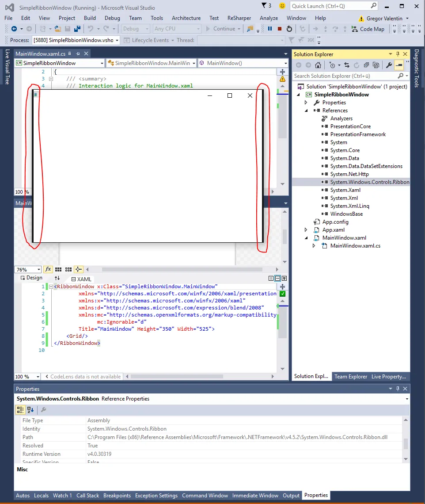Undo last action toolbar icon
Screen dimensions: 425x504
click(91, 29)
